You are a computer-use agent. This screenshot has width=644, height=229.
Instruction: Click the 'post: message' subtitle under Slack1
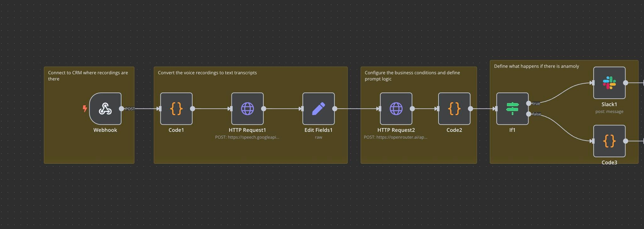click(609, 112)
